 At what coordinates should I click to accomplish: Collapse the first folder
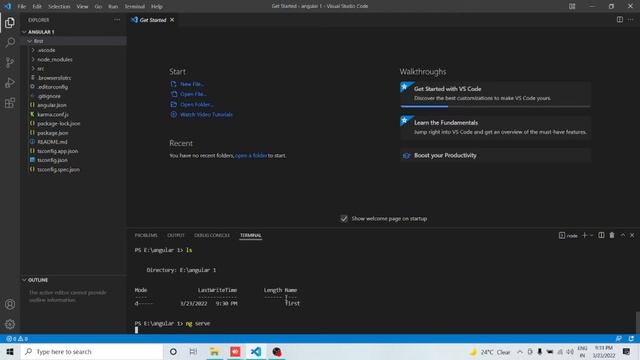[38, 41]
